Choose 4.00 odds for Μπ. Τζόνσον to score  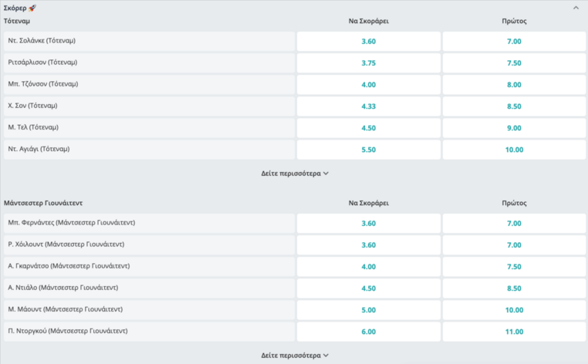click(x=369, y=85)
